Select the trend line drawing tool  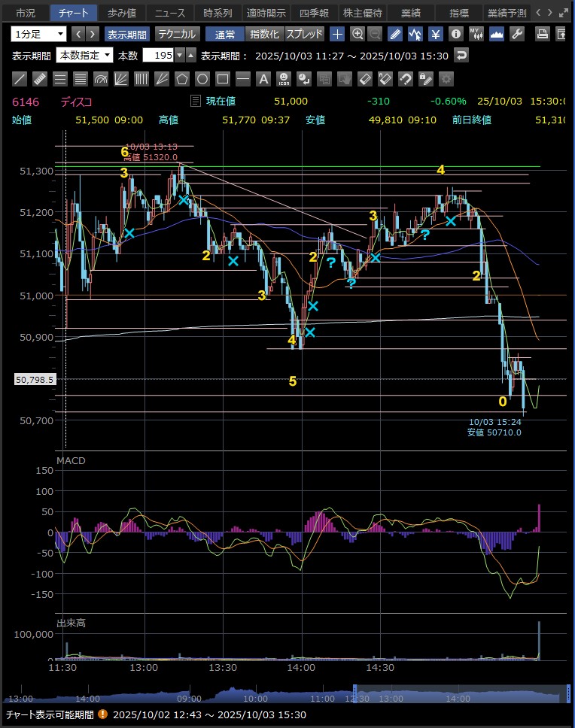click(20, 79)
